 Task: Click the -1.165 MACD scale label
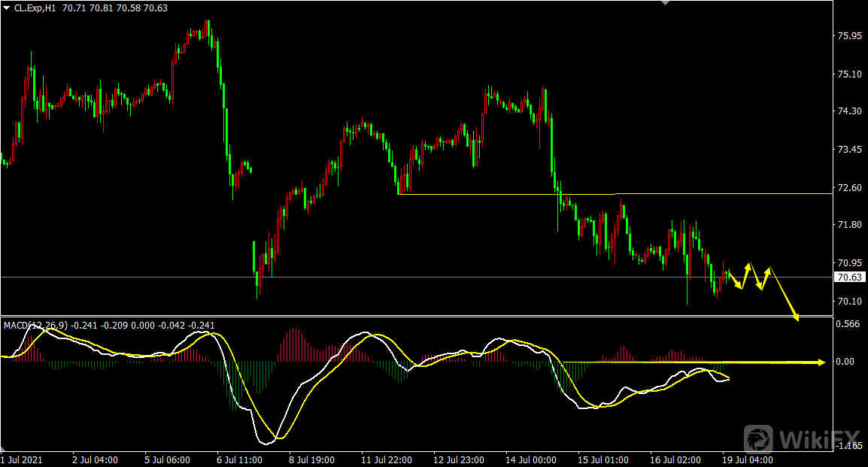click(x=848, y=447)
